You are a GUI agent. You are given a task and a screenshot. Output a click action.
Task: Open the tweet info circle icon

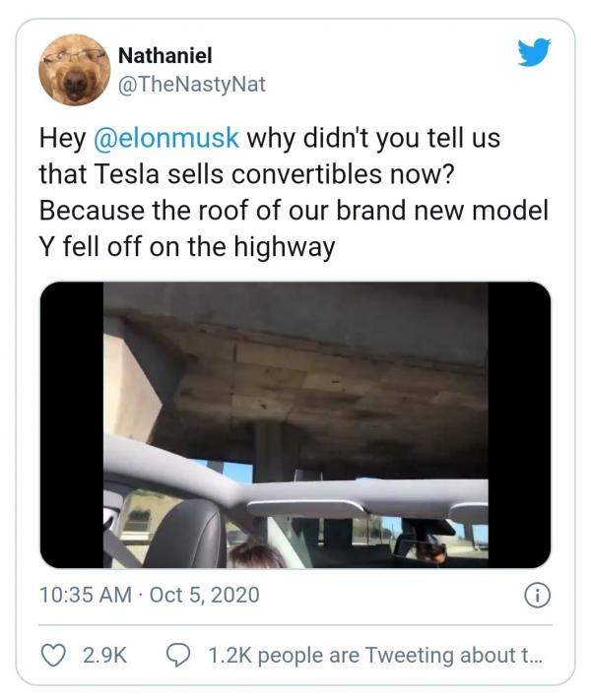(538, 596)
